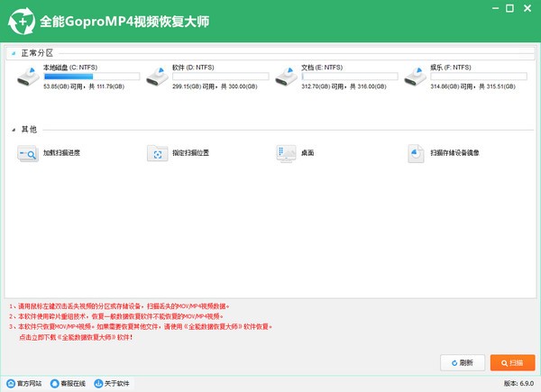Select the label 软件 (D: NTFS)
541x392 pixels.
(193, 68)
